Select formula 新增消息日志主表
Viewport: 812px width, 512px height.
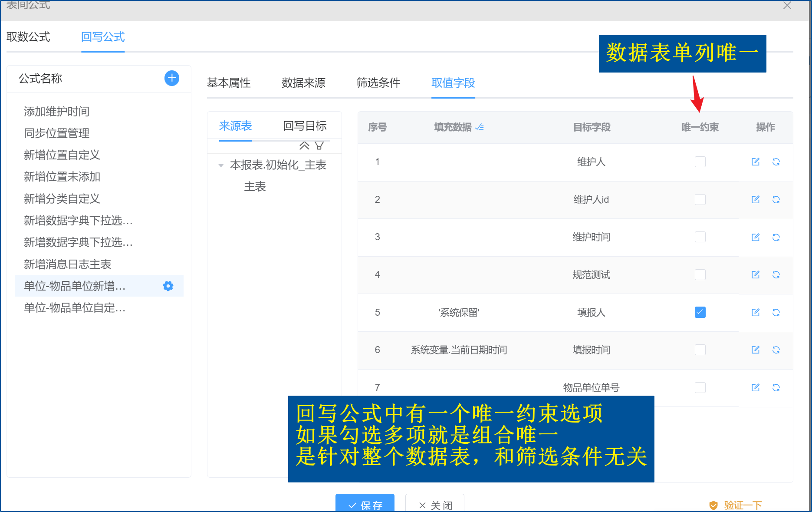click(x=67, y=264)
